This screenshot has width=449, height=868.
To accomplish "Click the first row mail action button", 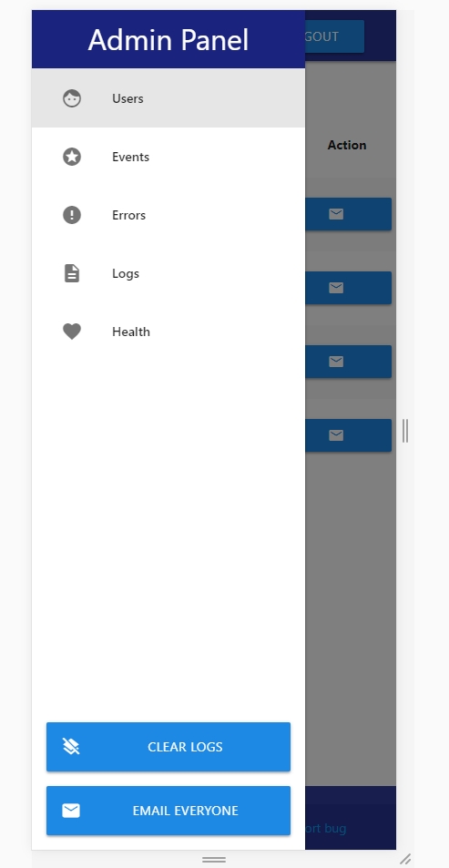I will (x=348, y=214).
